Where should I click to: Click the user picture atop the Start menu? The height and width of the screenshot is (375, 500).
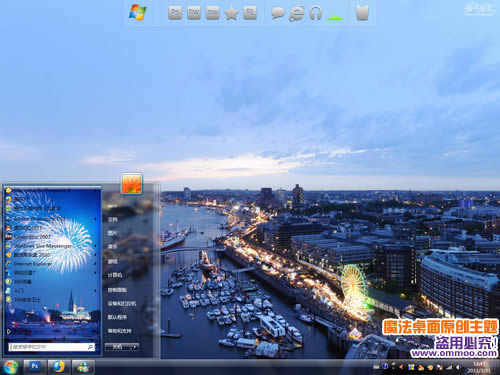[x=132, y=183]
